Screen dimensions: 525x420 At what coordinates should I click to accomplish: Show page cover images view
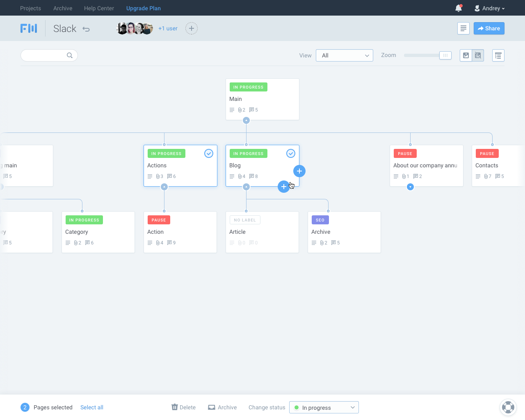point(466,55)
